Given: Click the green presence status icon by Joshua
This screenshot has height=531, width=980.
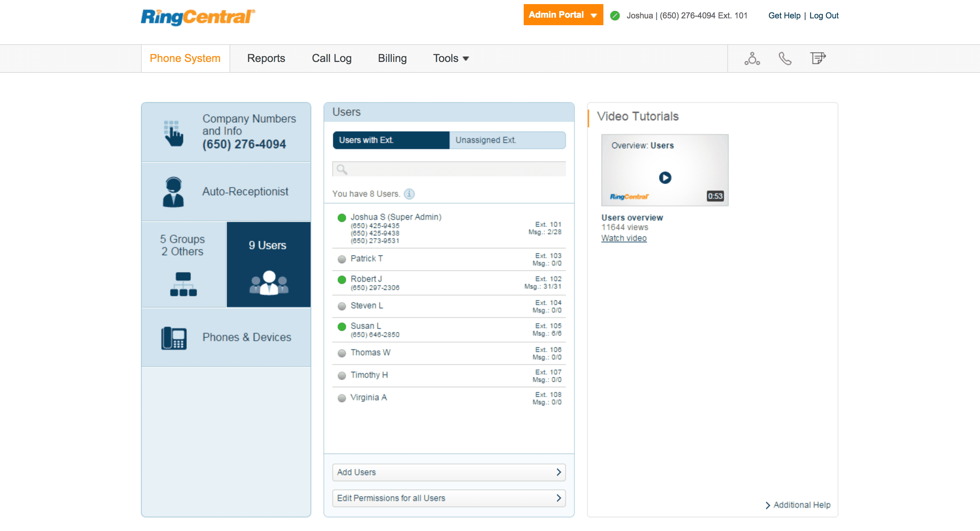Looking at the screenshot, I should pyautogui.click(x=615, y=16).
